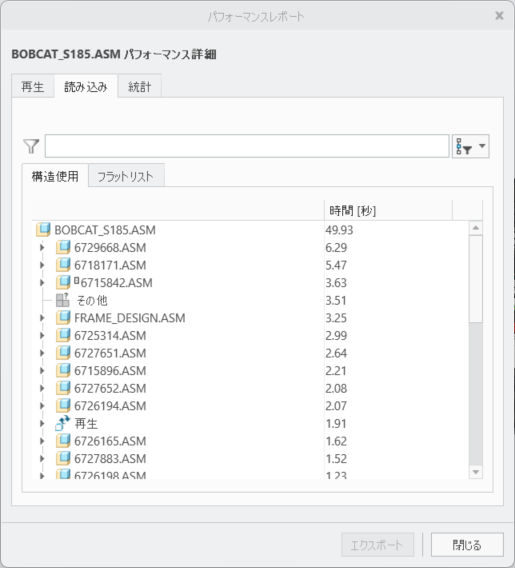Image resolution: width=515 pixels, height=568 pixels.
Task: Switch to the 統計 tab
Action: [x=139, y=87]
